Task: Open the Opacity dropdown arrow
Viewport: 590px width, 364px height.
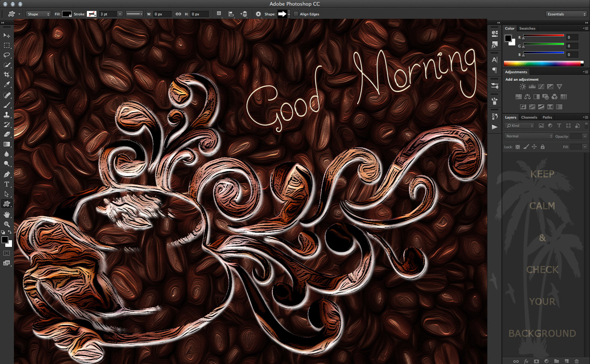Action: click(585, 136)
